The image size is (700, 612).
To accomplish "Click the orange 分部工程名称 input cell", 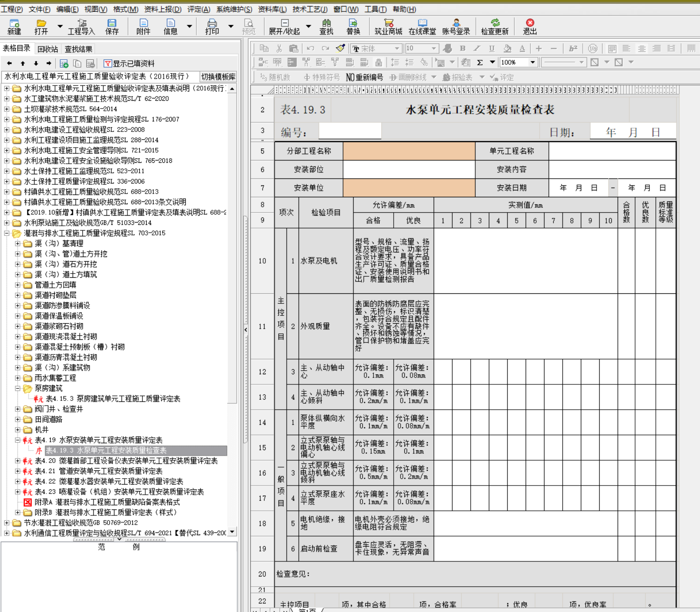I will tap(409, 151).
